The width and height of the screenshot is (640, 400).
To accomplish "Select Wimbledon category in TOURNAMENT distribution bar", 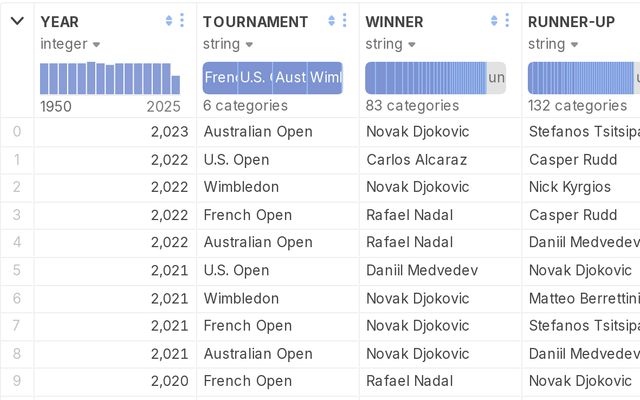I will tap(325, 78).
